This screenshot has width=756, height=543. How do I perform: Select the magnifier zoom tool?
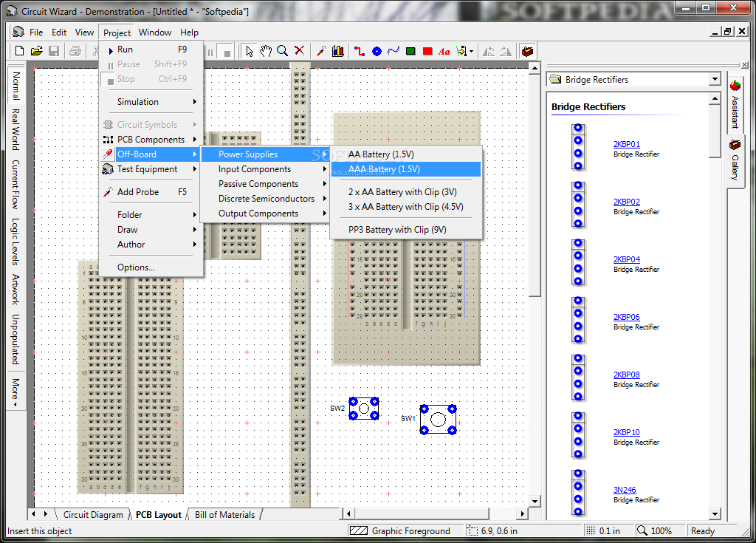click(283, 51)
